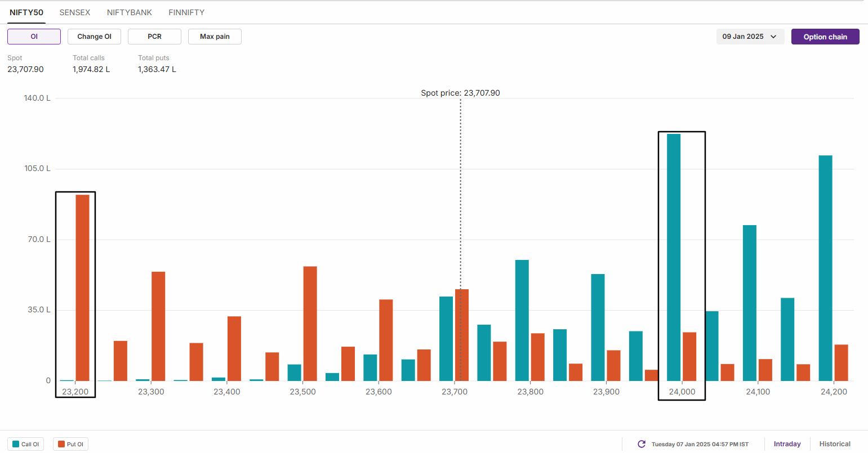Screen dimensions: 868x453
Task: Select the OI view button
Action: tap(34, 37)
